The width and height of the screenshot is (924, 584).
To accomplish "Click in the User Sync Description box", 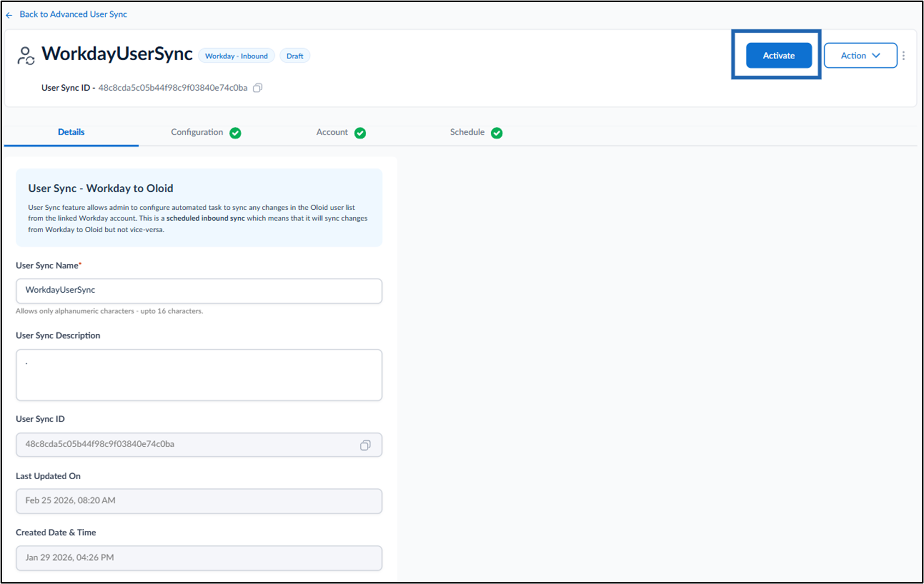I will 199,375.
